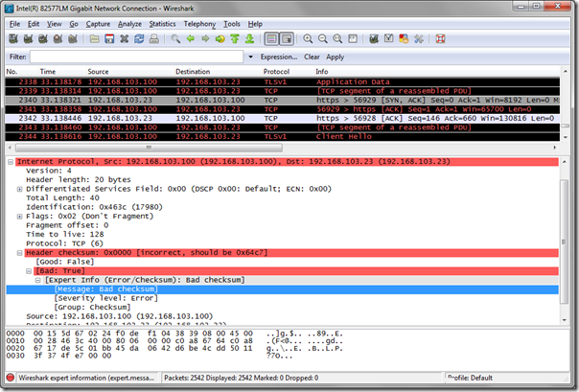Open the filter history dropdown arrow
This screenshot has height=392, width=579.
pyautogui.click(x=251, y=57)
